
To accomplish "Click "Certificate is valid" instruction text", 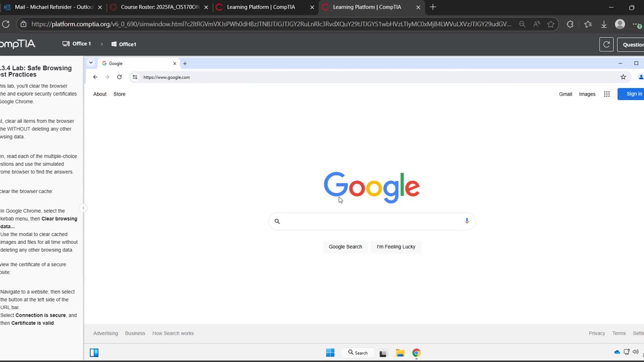I will 33,323.
